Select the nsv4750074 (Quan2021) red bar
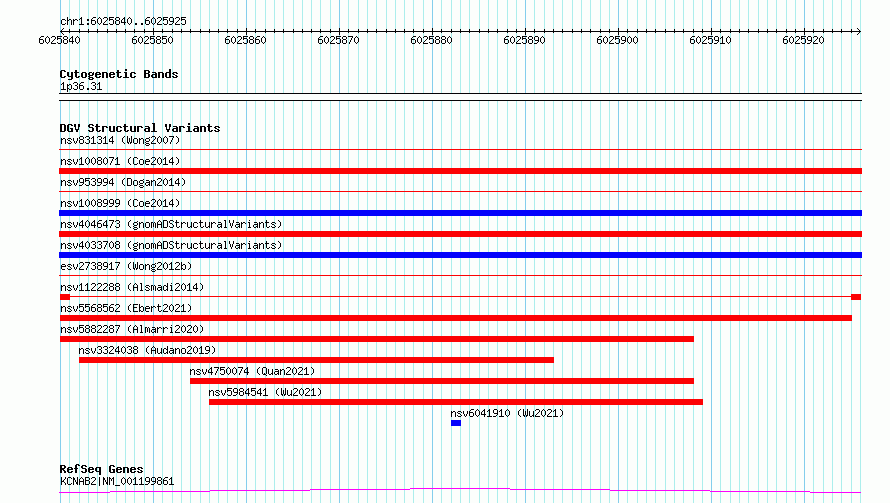Viewport: 890px width, 503px height. (x=442, y=381)
